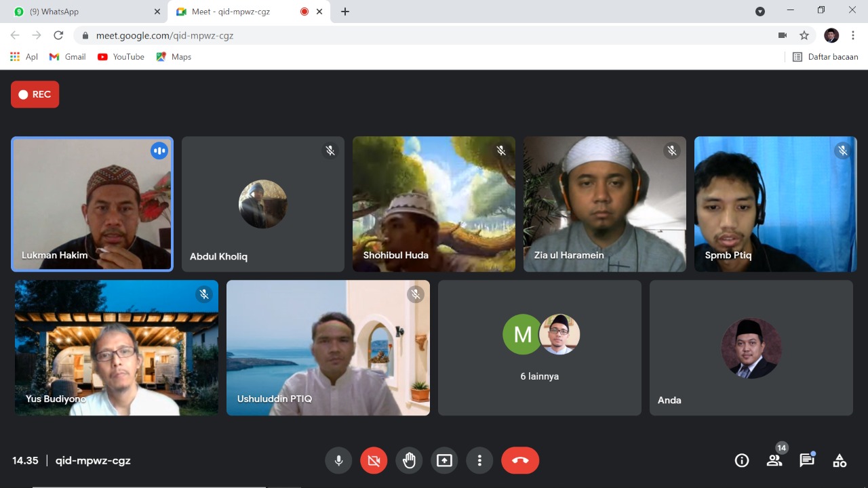Go back in browser history

click(x=15, y=35)
